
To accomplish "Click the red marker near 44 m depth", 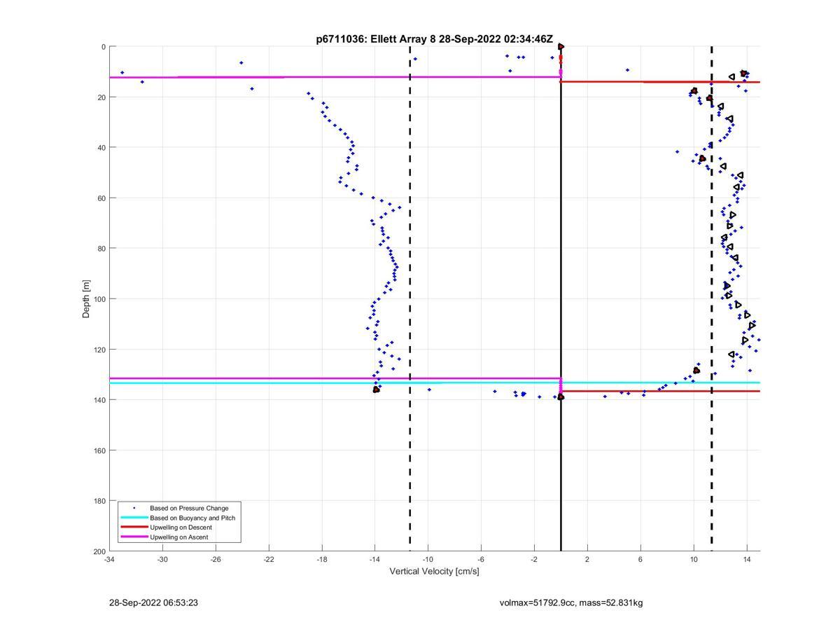I will 702,159.
